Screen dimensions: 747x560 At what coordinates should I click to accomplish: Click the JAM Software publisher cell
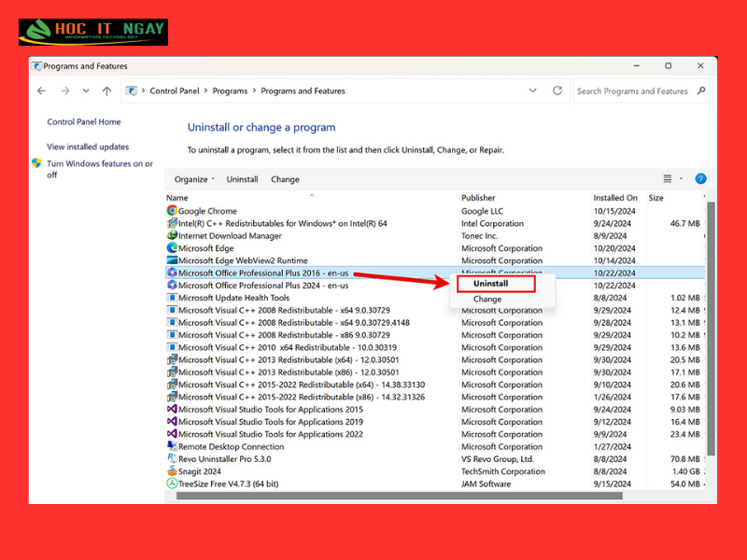click(x=486, y=483)
